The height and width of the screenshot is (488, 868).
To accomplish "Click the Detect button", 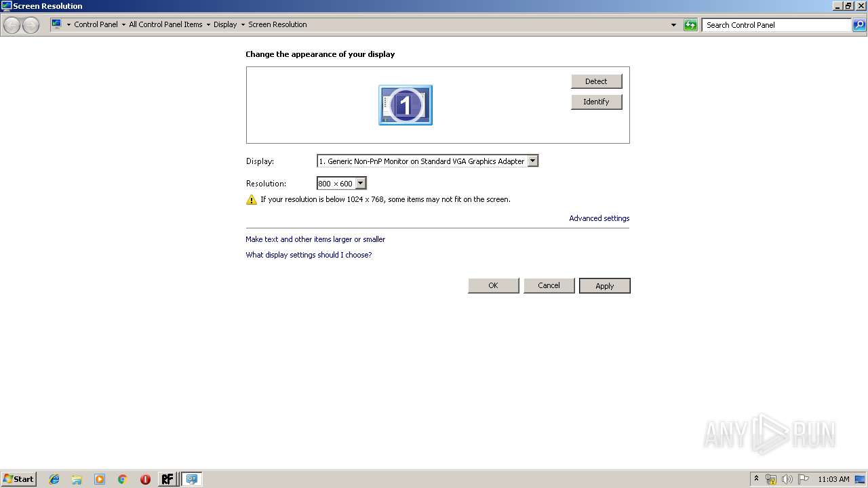I will click(x=596, y=81).
